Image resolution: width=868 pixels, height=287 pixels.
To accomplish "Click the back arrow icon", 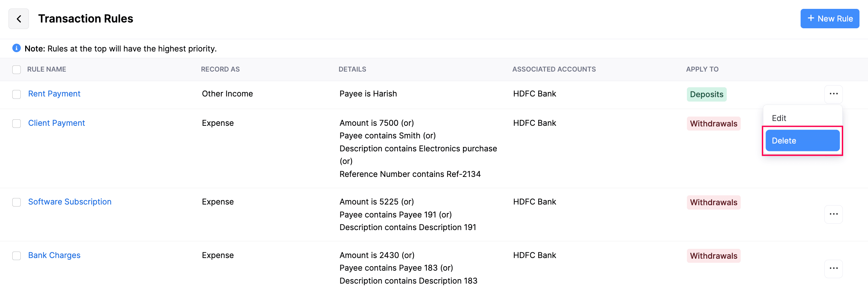I will [19, 19].
